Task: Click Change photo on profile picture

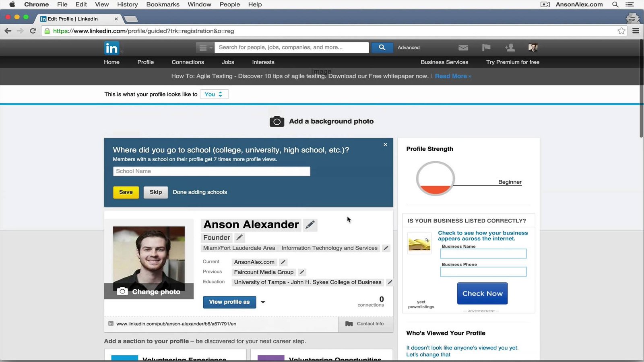Action: (149, 292)
